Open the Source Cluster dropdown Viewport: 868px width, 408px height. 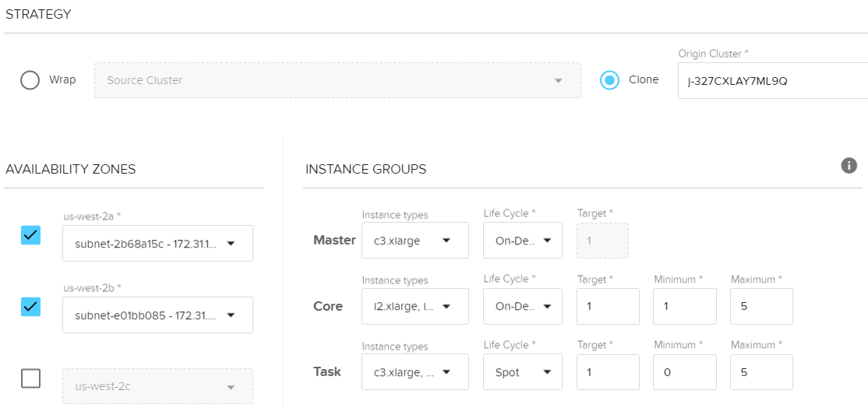[337, 80]
